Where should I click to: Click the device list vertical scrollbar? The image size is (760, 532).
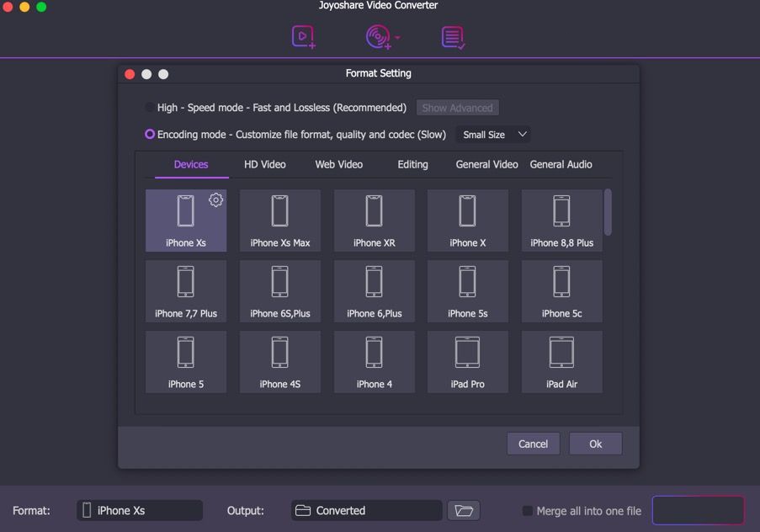tap(608, 212)
